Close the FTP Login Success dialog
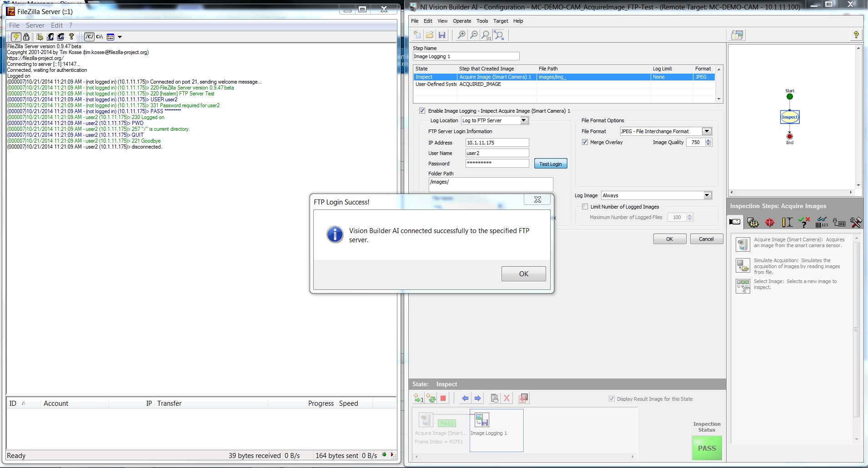The width and height of the screenshot is (868, 468). [x=537, y=199]
